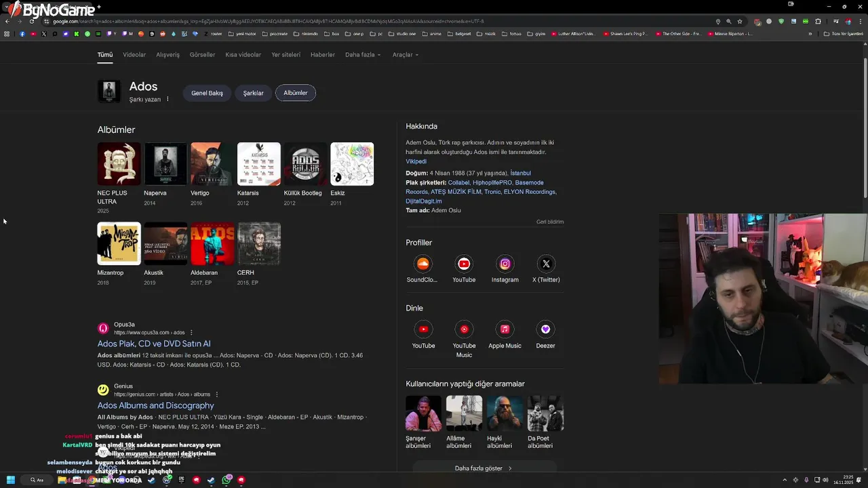The height and width of the screenshot is (488, 868).
Task: Open Ados Albums and Discography result
Action: coord(155,405)
